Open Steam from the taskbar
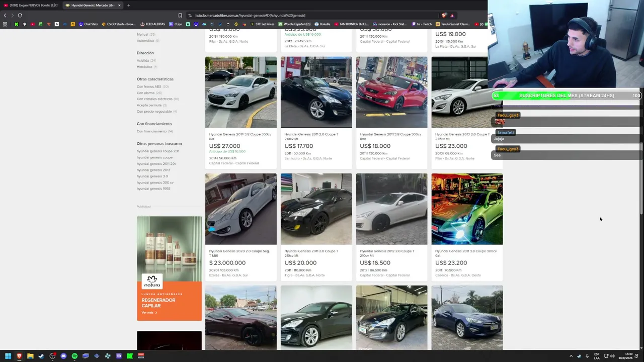Screen dimensions: 644x362 (41, 356)
